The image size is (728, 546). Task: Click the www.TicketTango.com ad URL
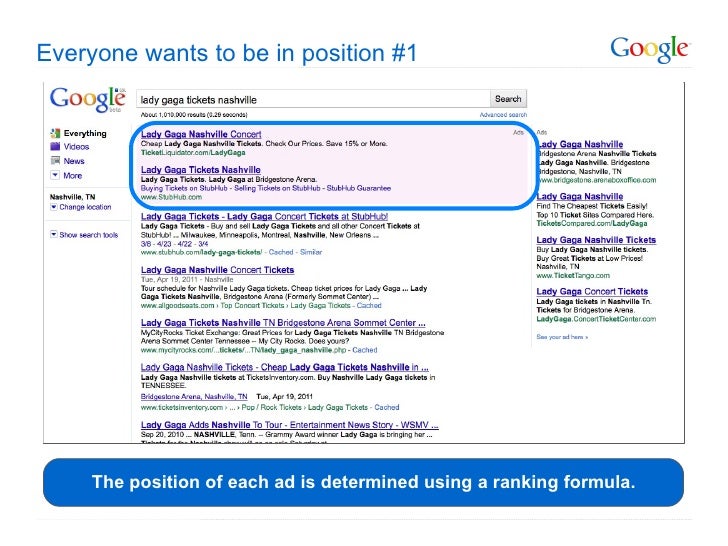point(573,275)
